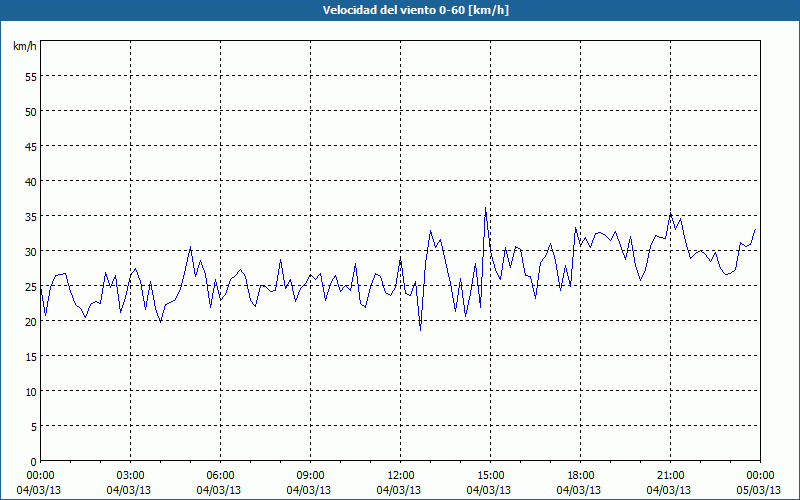Click the lowest dip of the line after 12:00

point(420,330)
